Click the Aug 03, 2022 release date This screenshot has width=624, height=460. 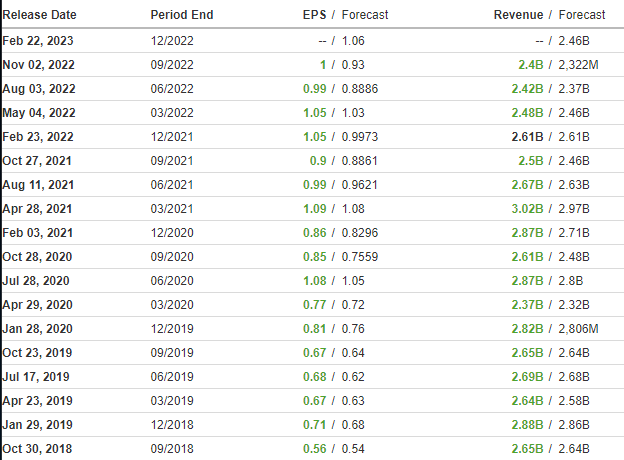coord(39,89)
